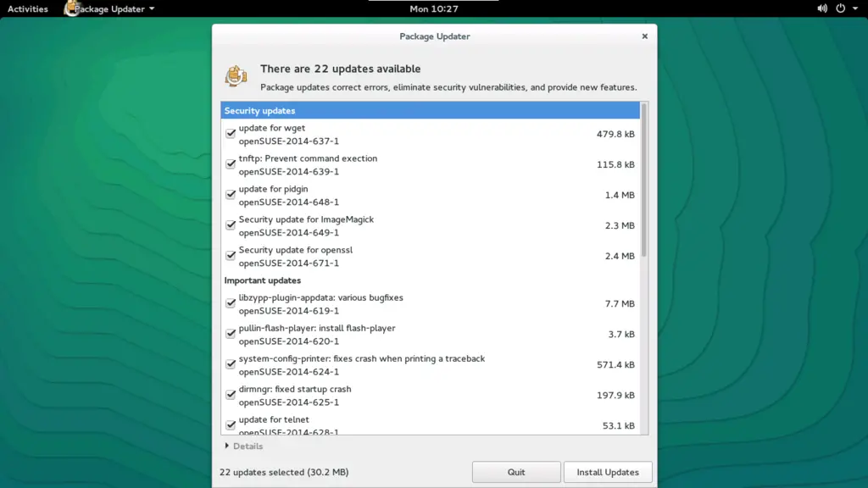Click the update list vertical scrollbar
This screenshot has height=488, width=868.
tap(644, 180)
